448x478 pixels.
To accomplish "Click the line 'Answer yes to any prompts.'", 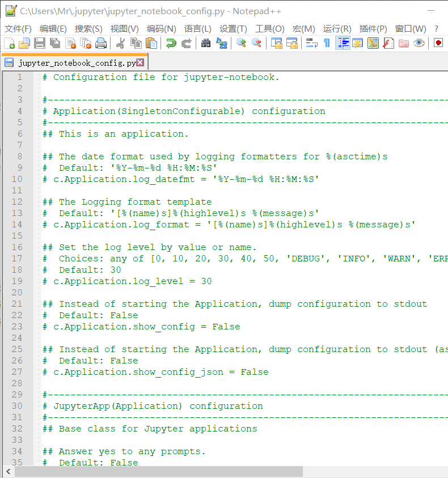I will 132,451.
